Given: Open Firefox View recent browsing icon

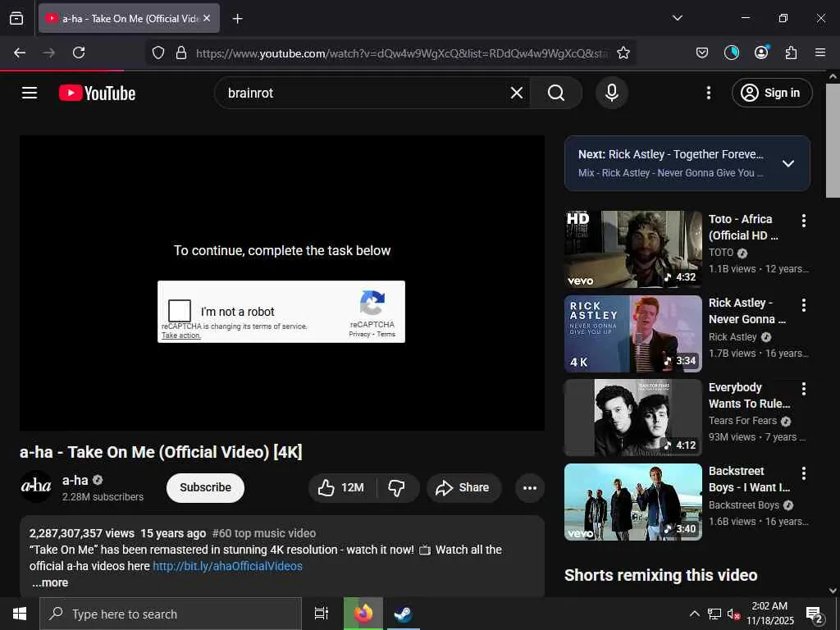Looking at the screenshot, I should [x=16, y=18].
